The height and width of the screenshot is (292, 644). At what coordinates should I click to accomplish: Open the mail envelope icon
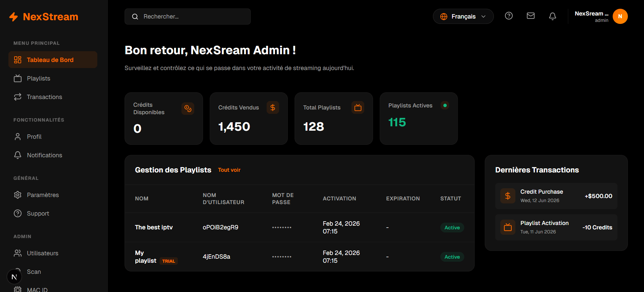pos(531,16)
